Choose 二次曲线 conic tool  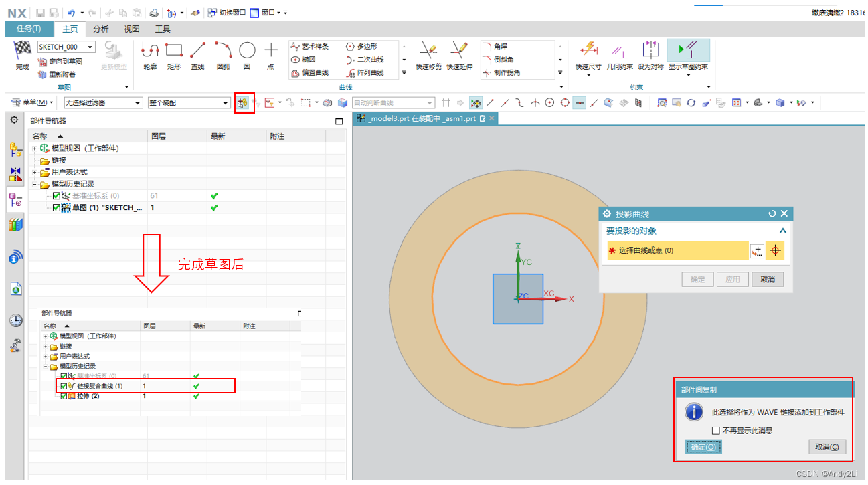pyautogui.click(x=365, y=60)
